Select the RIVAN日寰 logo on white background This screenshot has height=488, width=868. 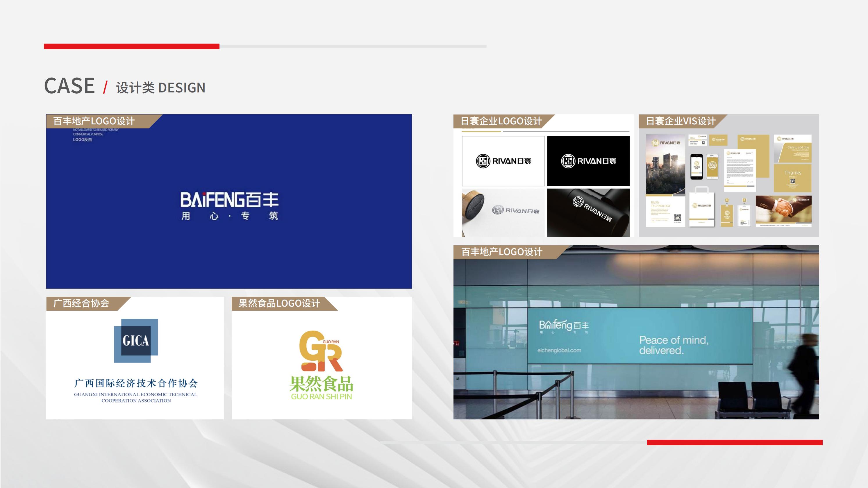pos(503,161)
